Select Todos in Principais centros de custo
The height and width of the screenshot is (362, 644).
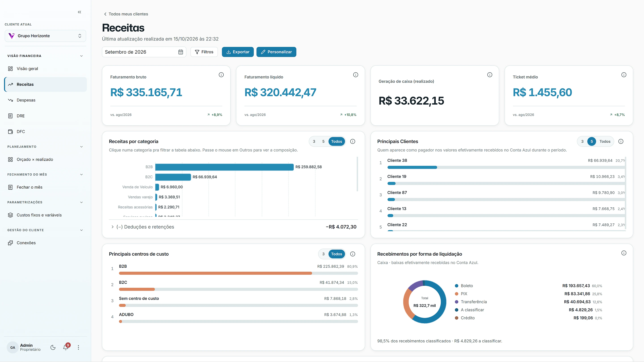click(337, 254)
